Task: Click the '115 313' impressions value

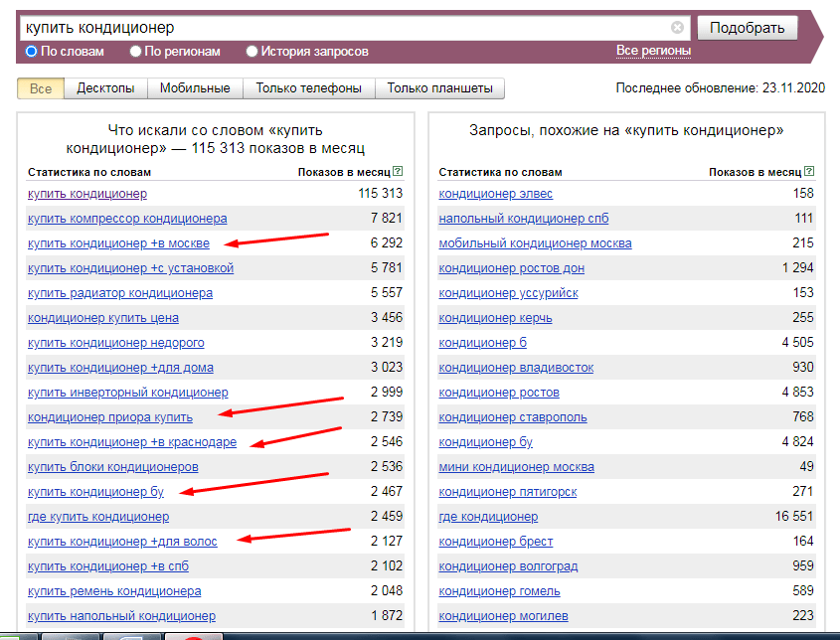Action: (381, 194)
